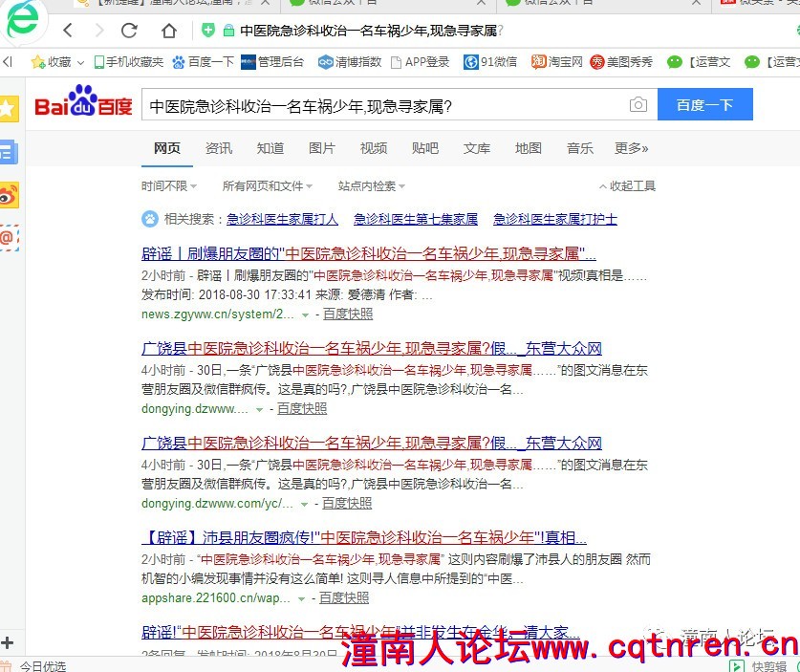
Task: Open 百度一下 bookmark in the bookmarks bar
Action: (x=203, y=62)
